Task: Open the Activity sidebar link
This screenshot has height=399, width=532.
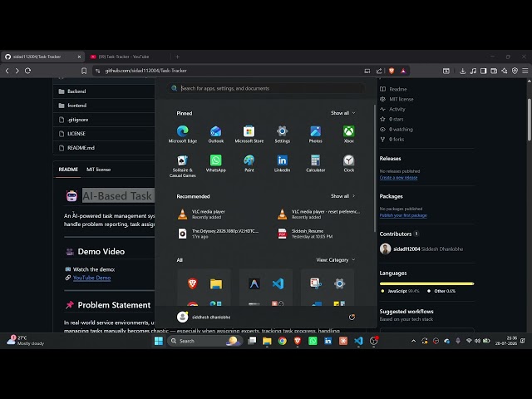Action: [397, 109]
